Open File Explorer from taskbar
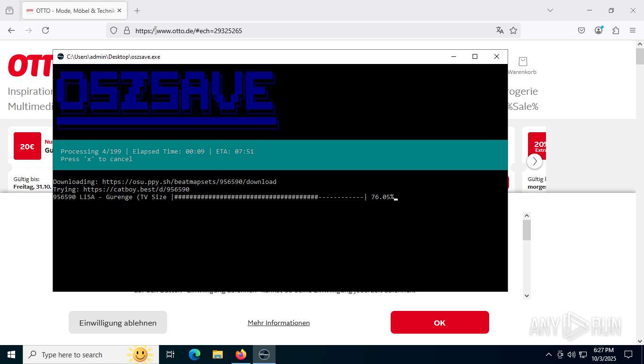Screen dimensions: 644x364 point(217,355)
